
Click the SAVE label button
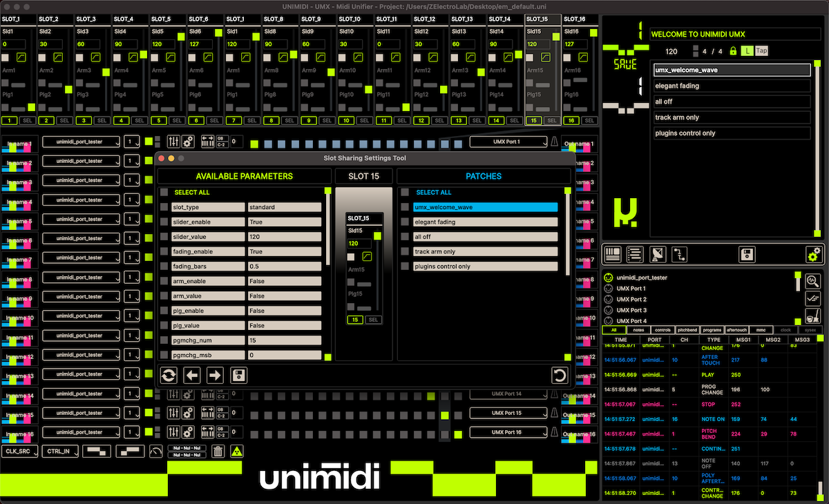click(x=625, y=65)
